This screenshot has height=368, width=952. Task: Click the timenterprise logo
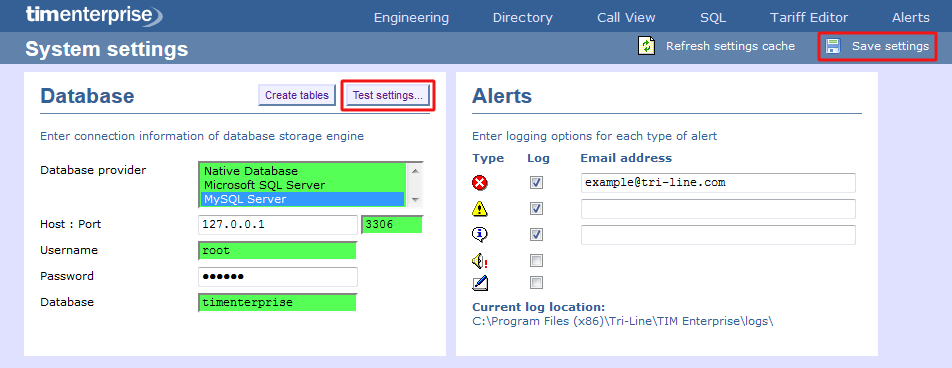pos(94,15)
